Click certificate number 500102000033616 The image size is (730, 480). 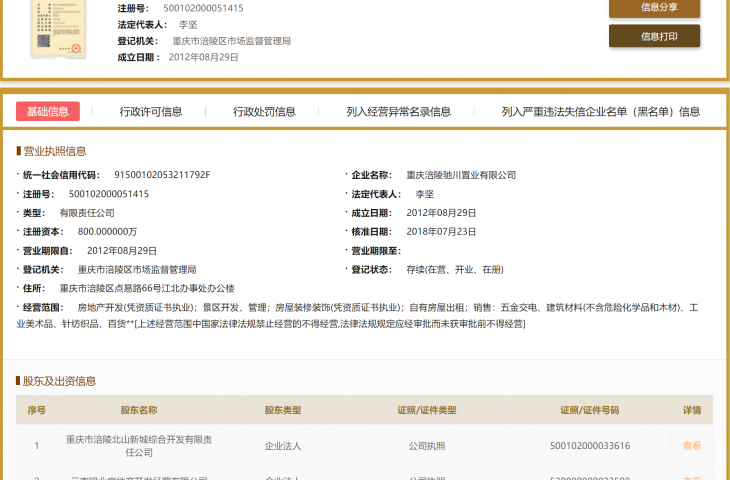[x=590, y=446]
